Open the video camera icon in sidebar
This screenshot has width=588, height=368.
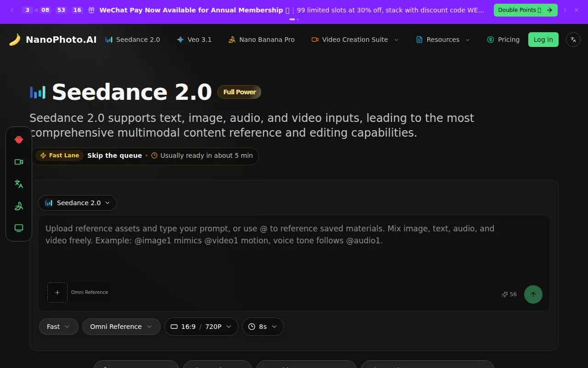[x=19, y=162]
